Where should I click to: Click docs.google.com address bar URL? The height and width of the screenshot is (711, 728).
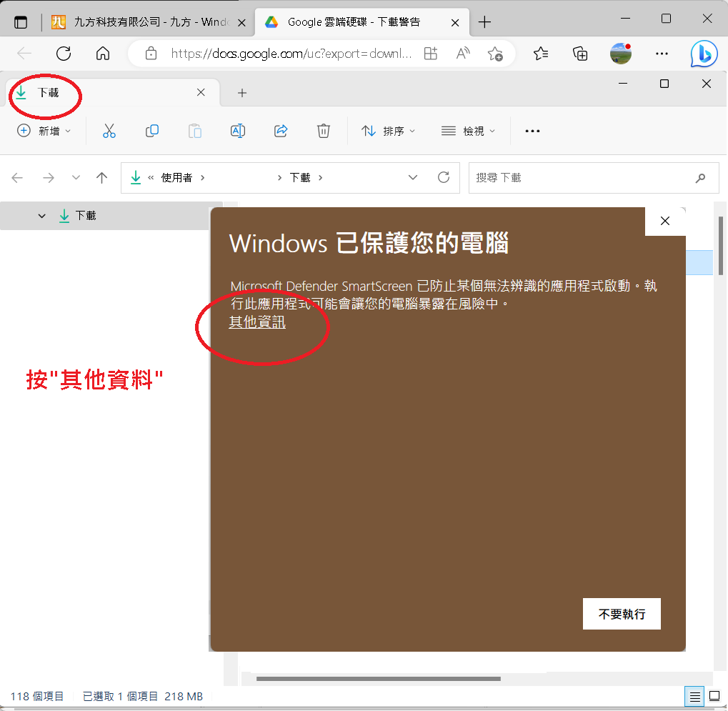291,54
